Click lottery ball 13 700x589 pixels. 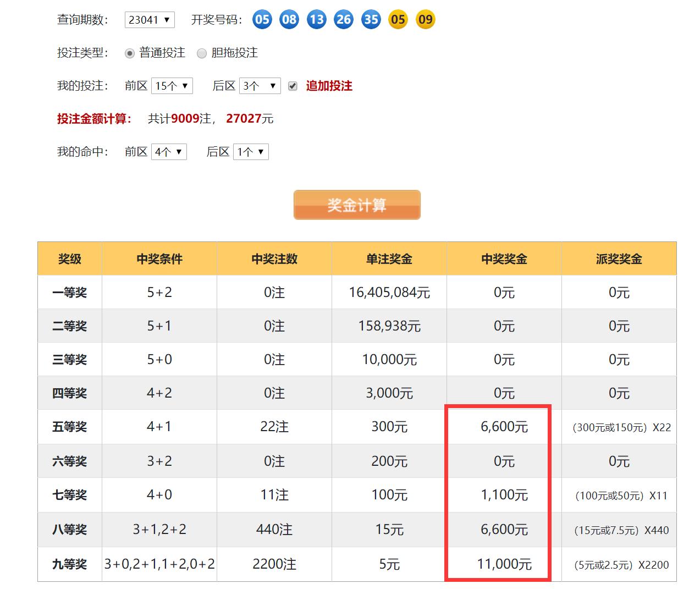tap(316, 19)
